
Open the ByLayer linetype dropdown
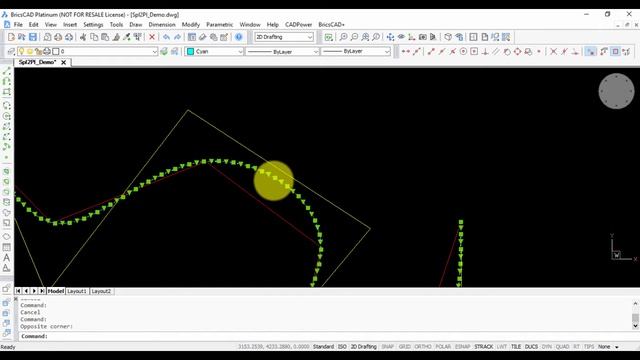(282, 51)
